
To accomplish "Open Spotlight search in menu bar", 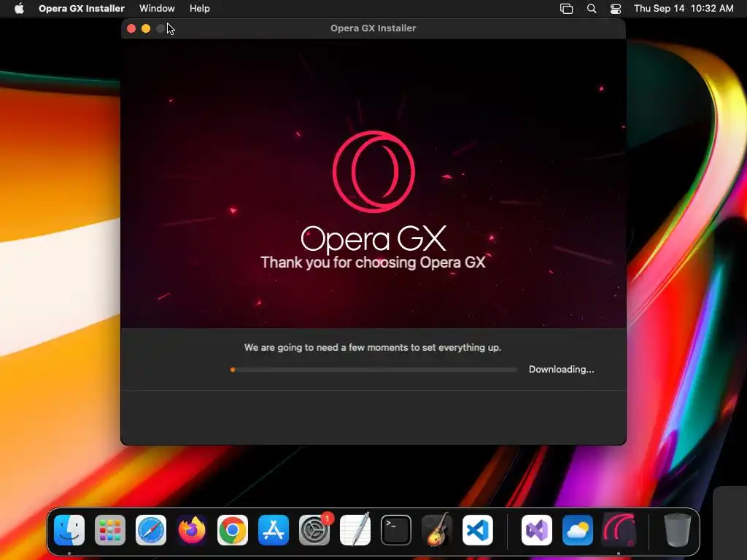I will (x=592, y=9).
